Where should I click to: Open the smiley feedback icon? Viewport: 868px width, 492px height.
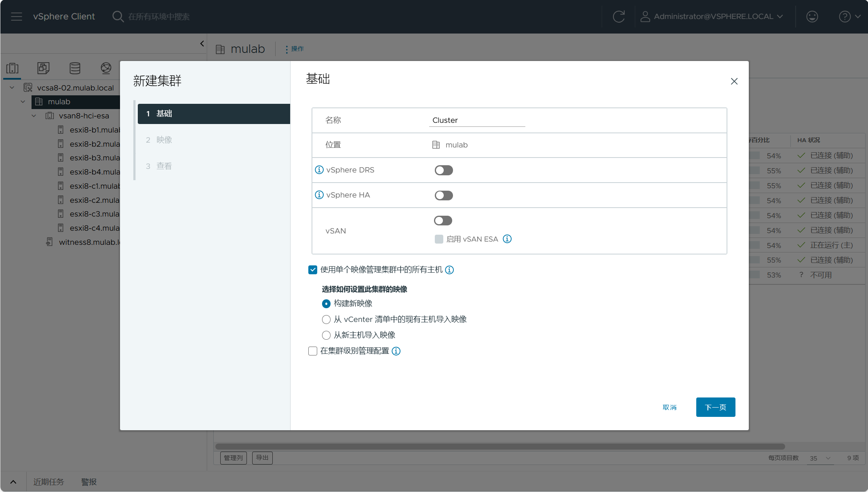[x=812, y=17]
